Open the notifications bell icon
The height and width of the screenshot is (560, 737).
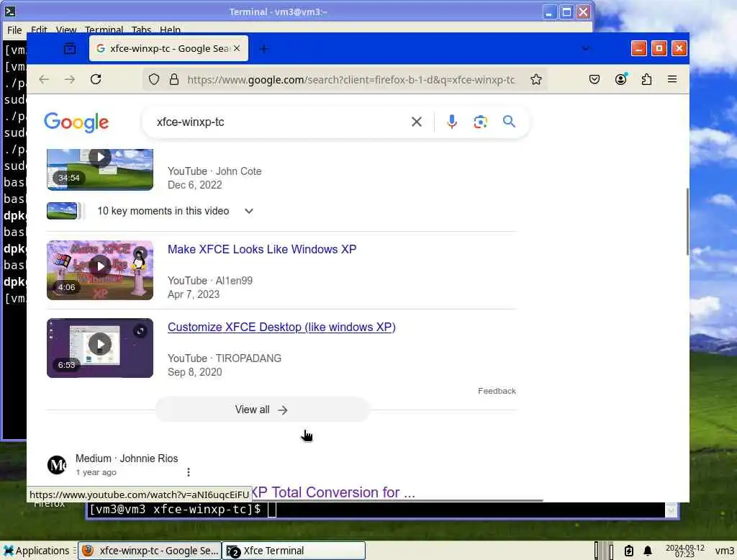coord(648,551)
